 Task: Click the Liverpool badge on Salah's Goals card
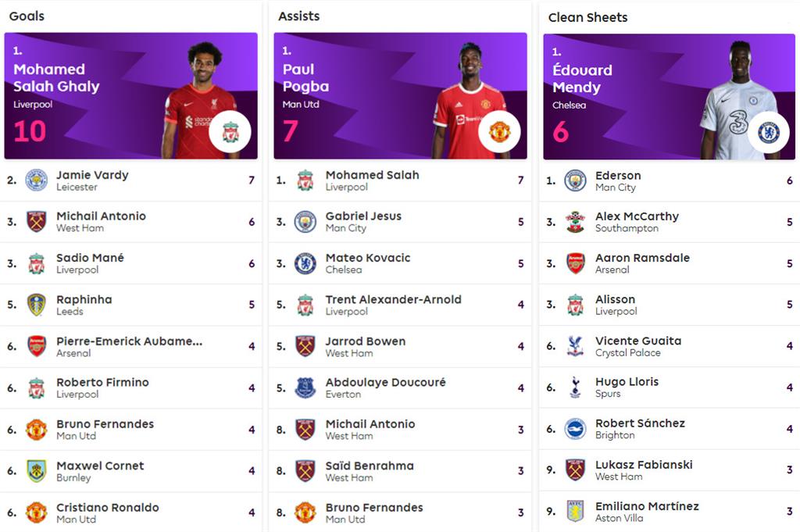click(230, 132)
